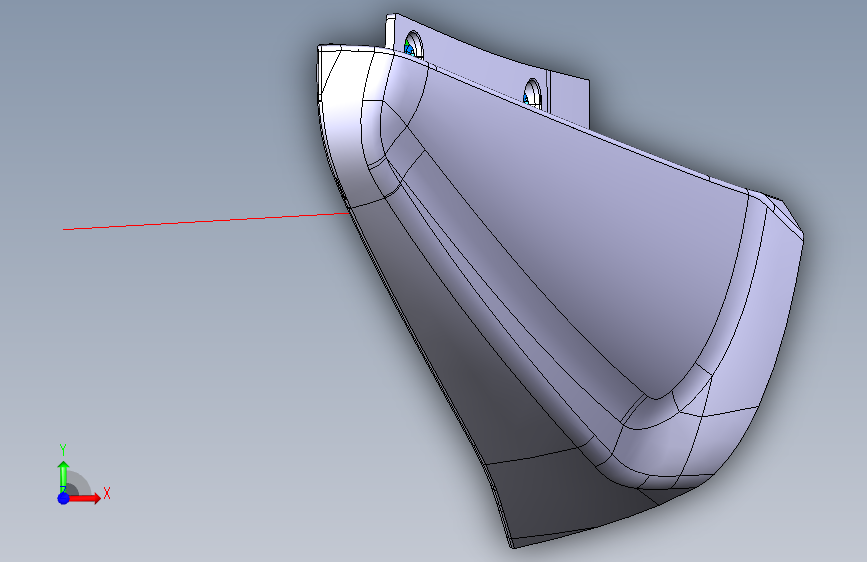Select the red line extending left of model
This screenshot has height=562, width=867.
[206, 221]
